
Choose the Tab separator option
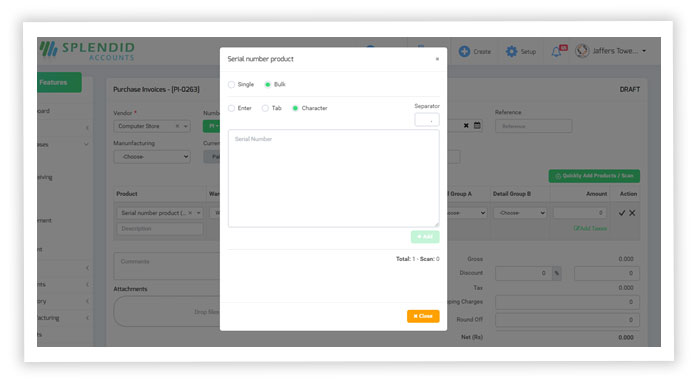coord(265,108)
